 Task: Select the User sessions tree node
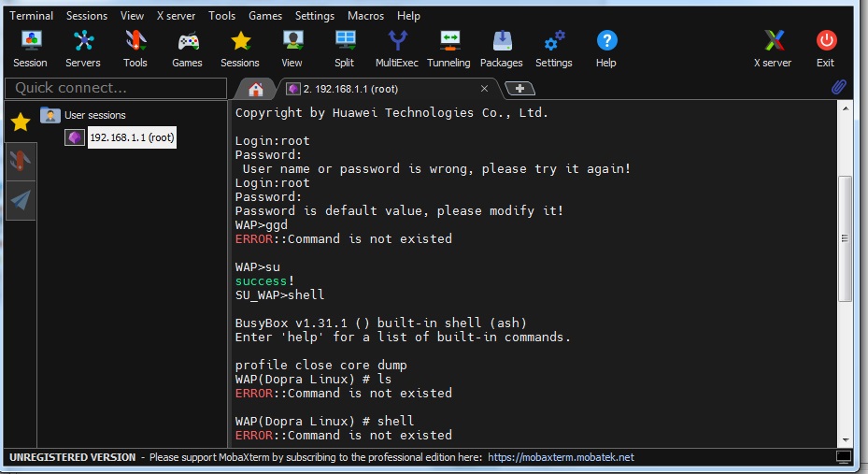pos(95,115)
